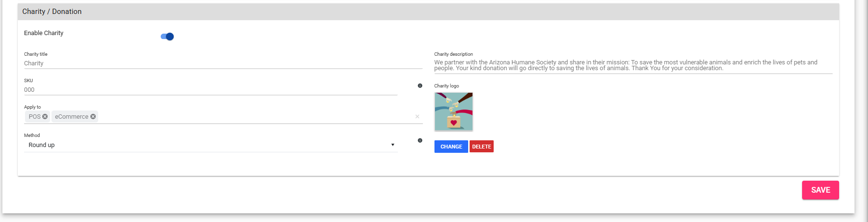Click the charity logo thumbnail image
The height and width of the screenshot is (222, 868).
click(453, 111)
